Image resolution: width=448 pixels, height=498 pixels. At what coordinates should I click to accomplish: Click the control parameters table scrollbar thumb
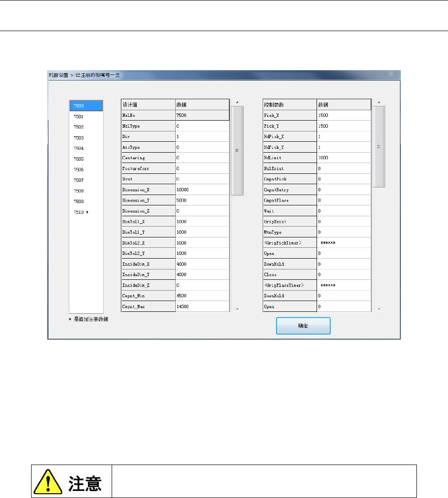tap(379, 147)
